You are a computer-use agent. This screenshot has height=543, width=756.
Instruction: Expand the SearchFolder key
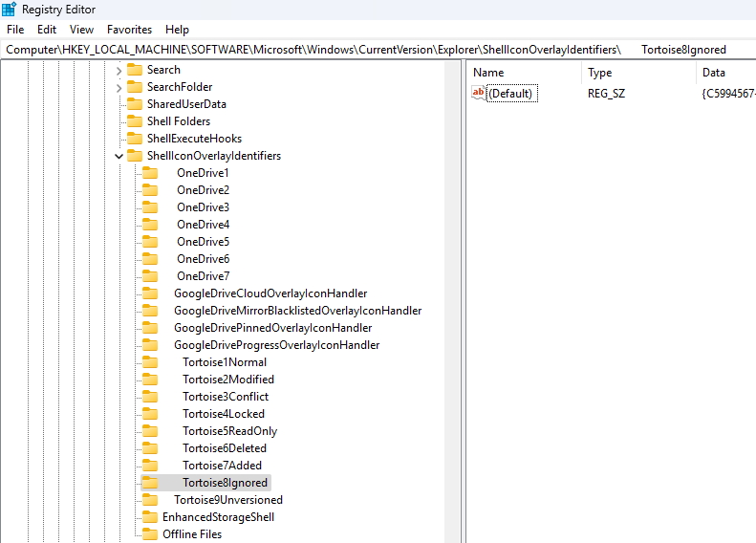tap(119, 88)
